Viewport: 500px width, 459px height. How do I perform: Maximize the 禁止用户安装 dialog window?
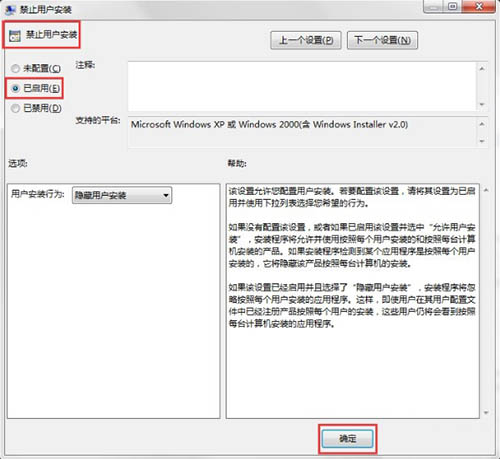pyautogui.click(x=452, y=6)
